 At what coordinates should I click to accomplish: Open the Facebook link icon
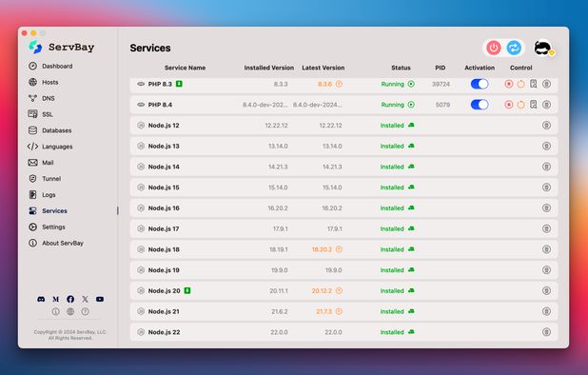coord(70,299)
